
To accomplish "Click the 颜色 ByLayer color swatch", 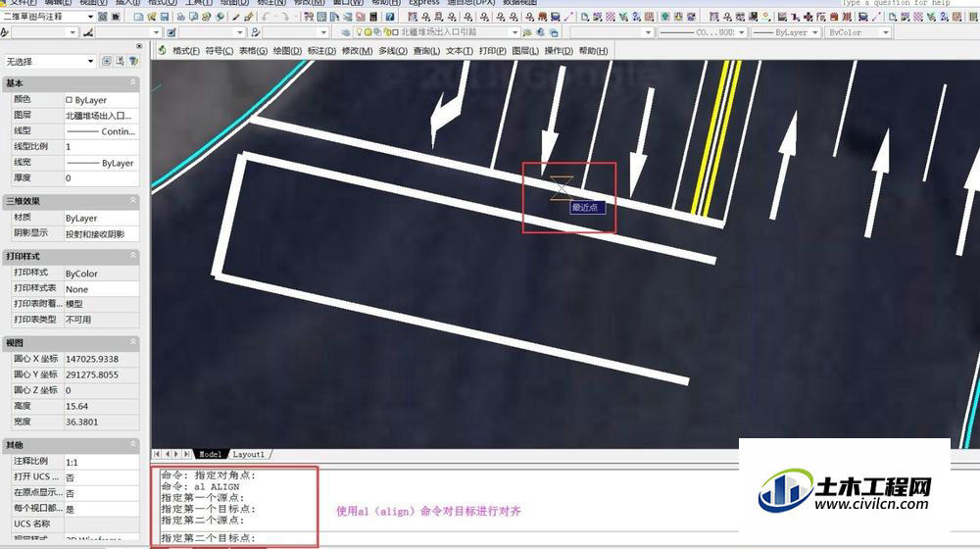I will point(69,99).
